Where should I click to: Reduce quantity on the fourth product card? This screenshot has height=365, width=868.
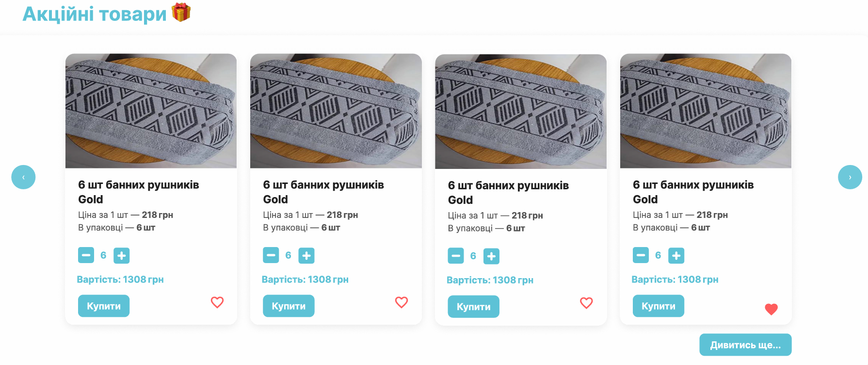tap(641, 255)
